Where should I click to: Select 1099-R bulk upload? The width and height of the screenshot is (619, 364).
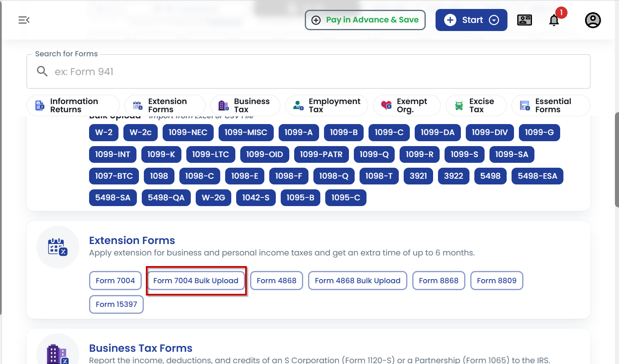click(x=419, y=154)
